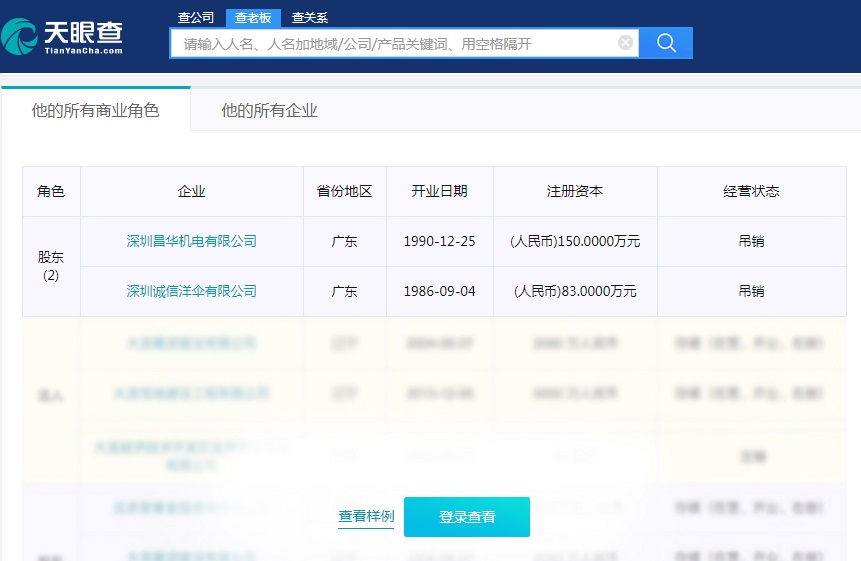Open company link 深圳诚信洋伞有限公司

coord(192,291)
